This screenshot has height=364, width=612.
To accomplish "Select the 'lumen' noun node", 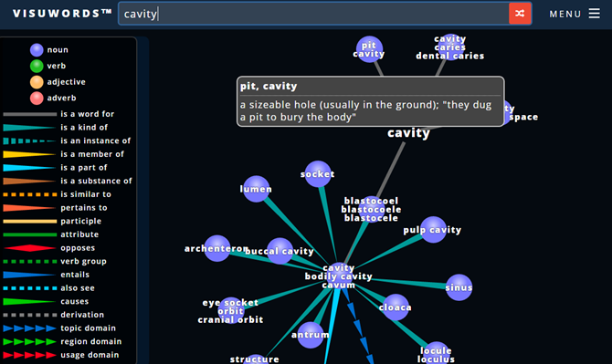I will click(256, 189).
